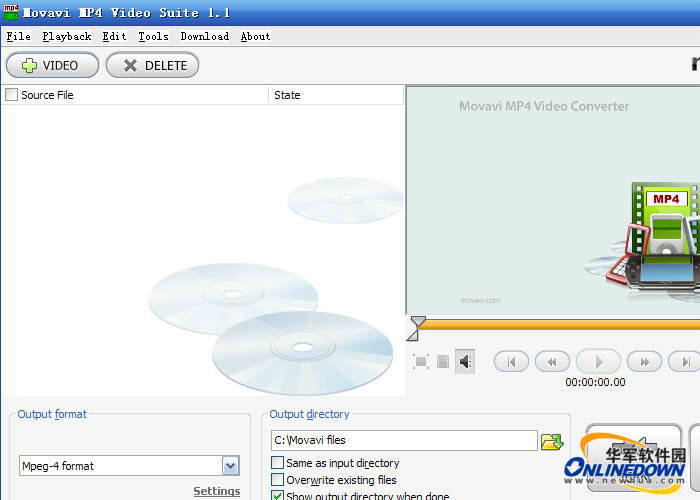The image size is (700, 500).
Task: Uncheck Show output directory when done
Action: point(278,496)
